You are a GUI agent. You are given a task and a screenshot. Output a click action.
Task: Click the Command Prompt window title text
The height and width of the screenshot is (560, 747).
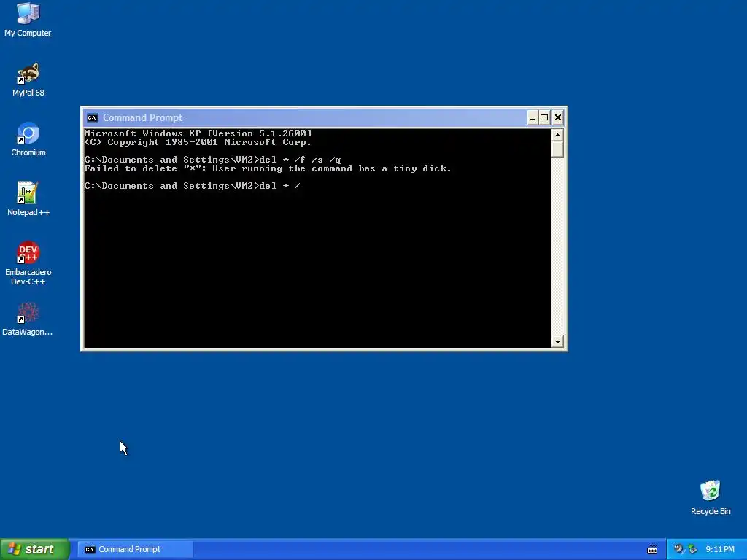[142, 117]
